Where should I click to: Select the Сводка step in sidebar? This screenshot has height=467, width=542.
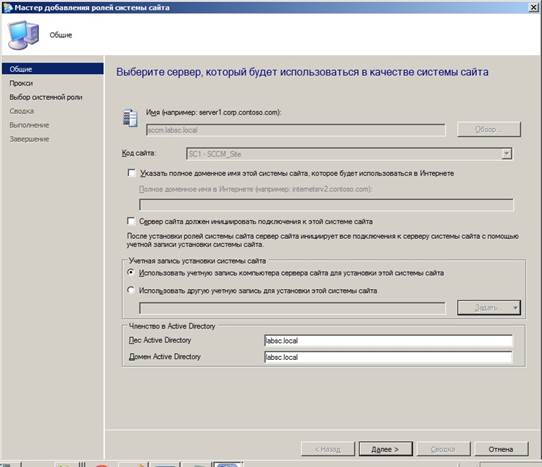coord(22,111)
